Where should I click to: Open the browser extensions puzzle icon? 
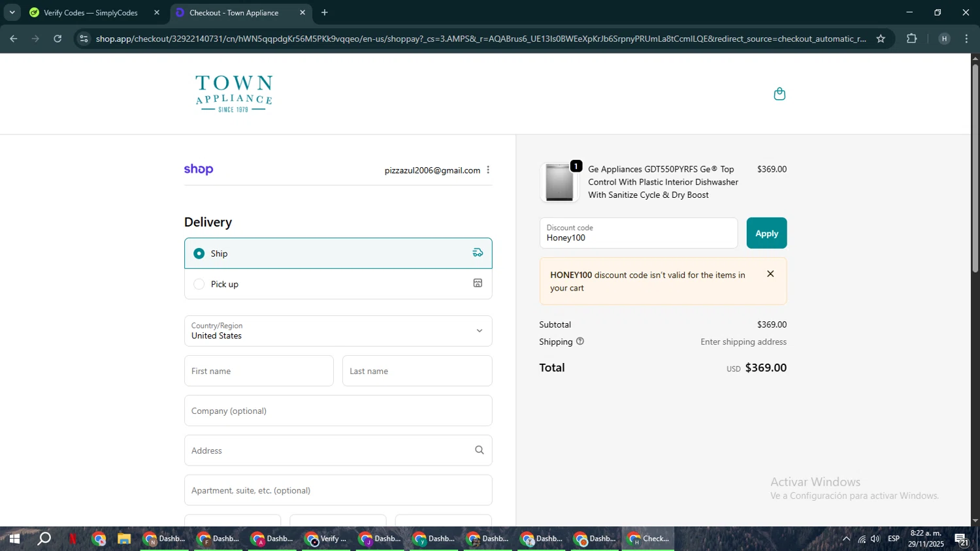pos(911,39)
